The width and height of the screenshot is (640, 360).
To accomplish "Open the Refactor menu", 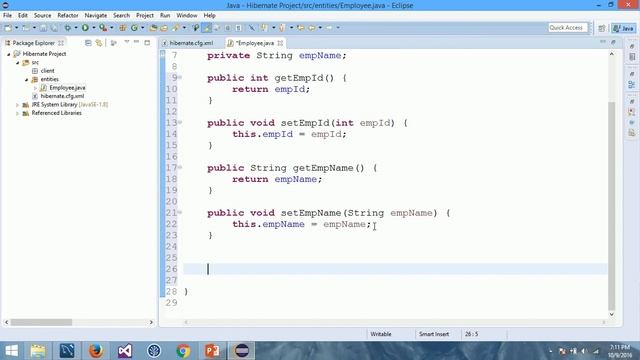I will click(68, 16).
